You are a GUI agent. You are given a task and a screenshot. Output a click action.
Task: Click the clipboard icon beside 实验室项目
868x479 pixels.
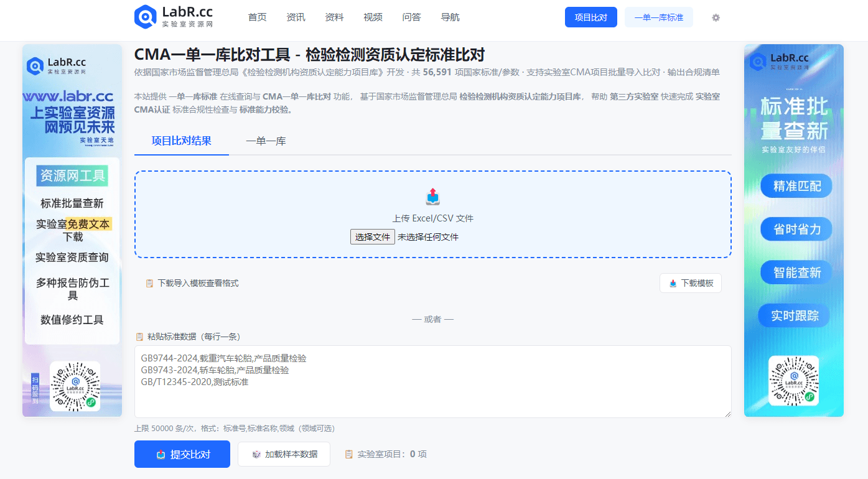coord(349,454)
